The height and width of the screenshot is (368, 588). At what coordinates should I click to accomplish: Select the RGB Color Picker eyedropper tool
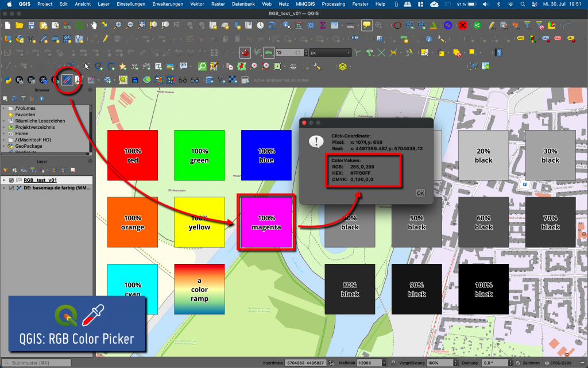[x=67, y=79]
